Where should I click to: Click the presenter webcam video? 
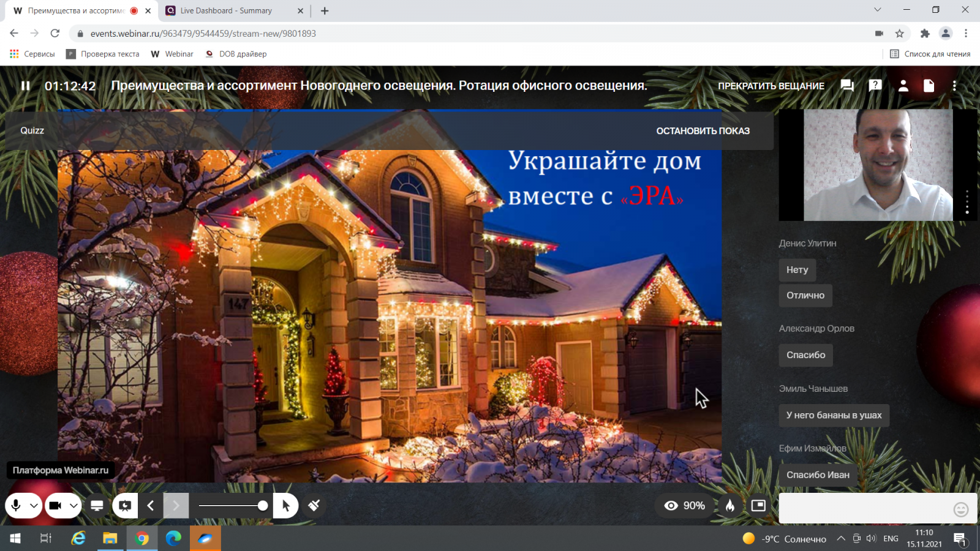click(878, 165)
